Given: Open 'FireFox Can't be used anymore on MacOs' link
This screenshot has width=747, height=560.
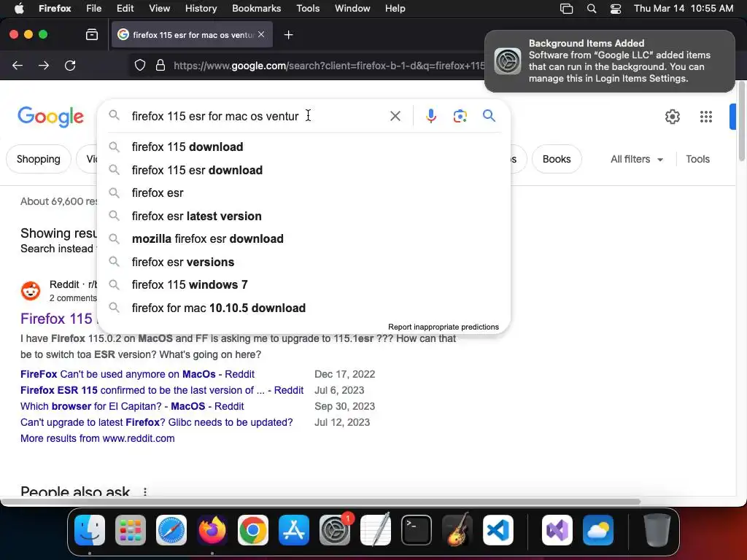Looking at the screenshot, I should (137, 374).
